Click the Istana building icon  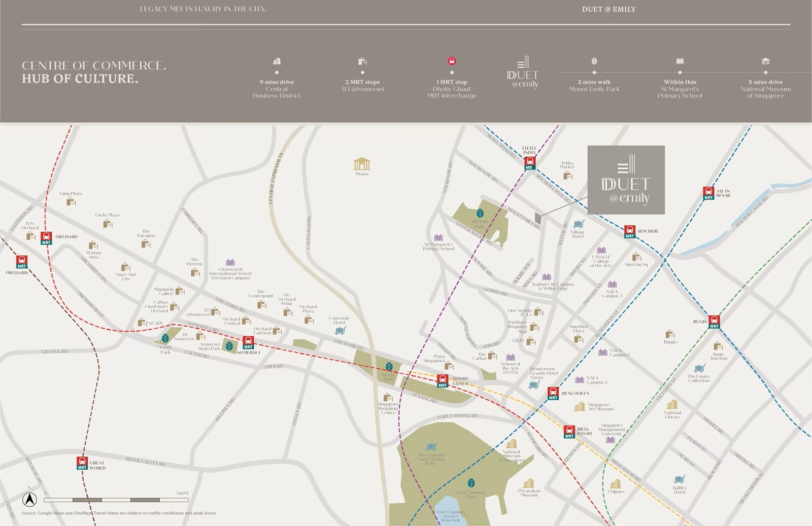tap(361, 164)
